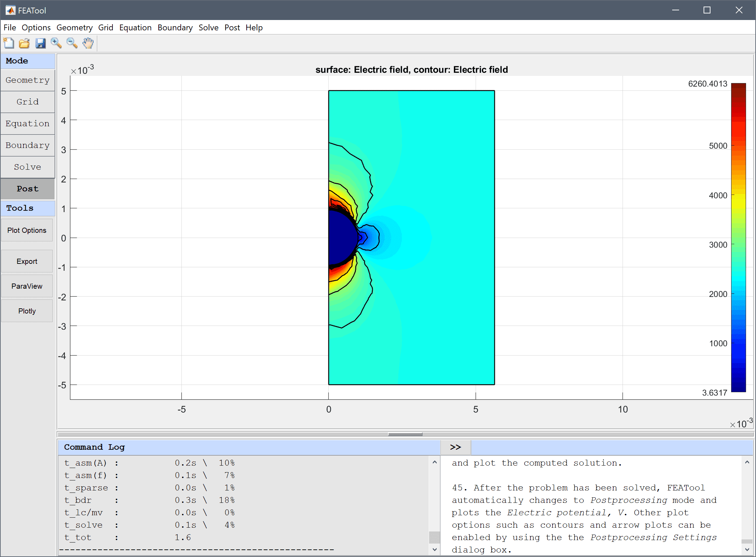Select the Pan hand tool
The image size is (756, 557).
(88, 43)
